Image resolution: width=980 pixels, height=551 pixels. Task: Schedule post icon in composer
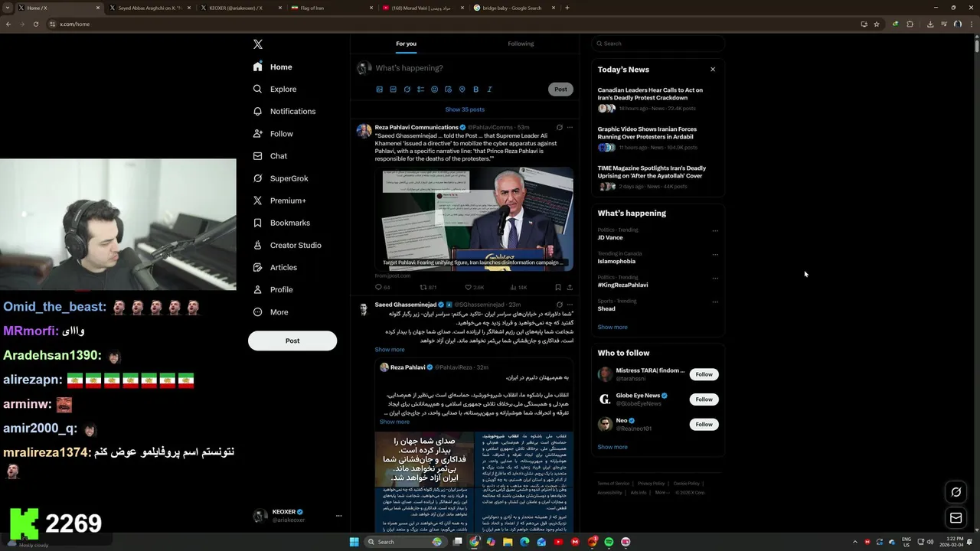449,90
